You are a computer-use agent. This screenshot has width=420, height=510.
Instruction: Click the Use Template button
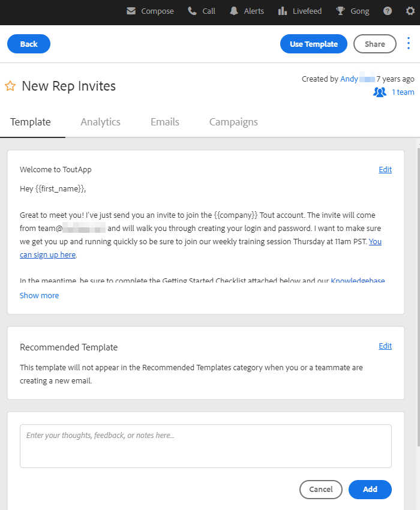[314, 44]
